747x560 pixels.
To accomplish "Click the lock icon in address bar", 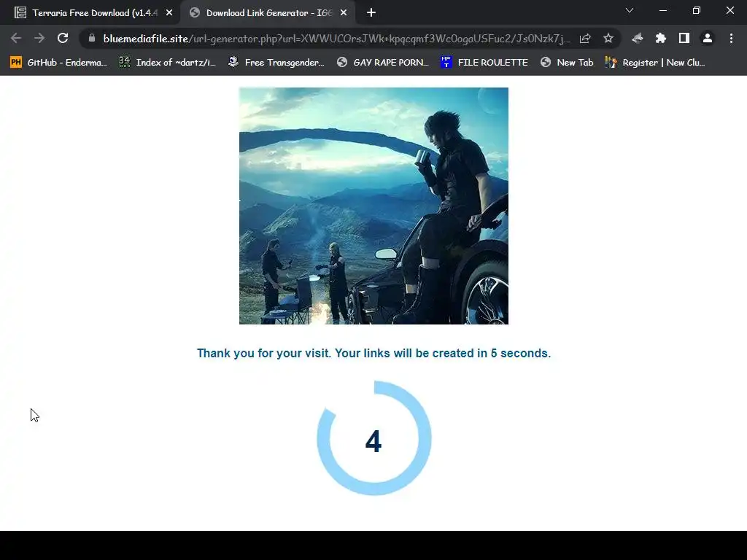I will [92, 38].
